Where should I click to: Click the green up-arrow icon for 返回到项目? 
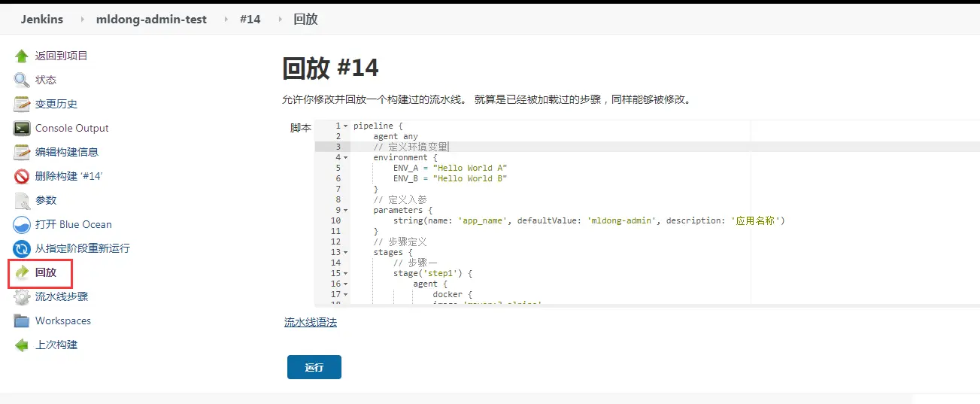[x=22, y=56]
